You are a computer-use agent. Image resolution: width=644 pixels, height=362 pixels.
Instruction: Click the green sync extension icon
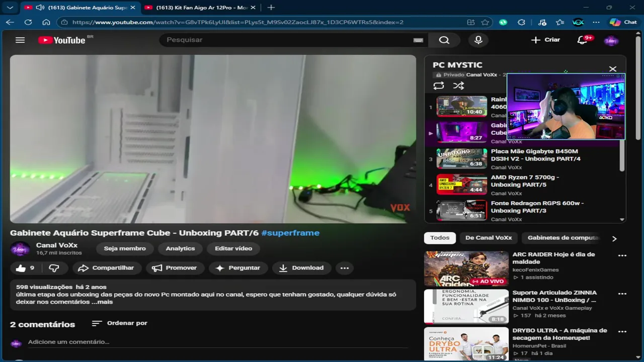point(503,22)
